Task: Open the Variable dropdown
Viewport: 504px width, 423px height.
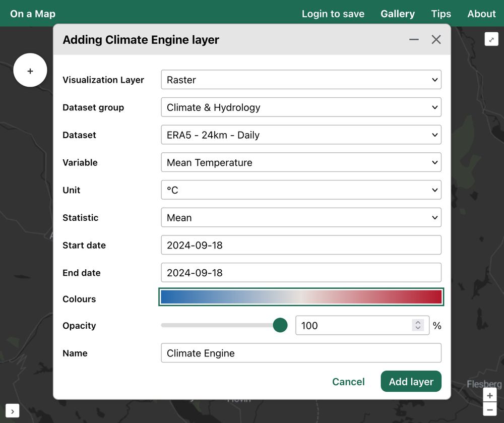Action: (x=301, y=163)
